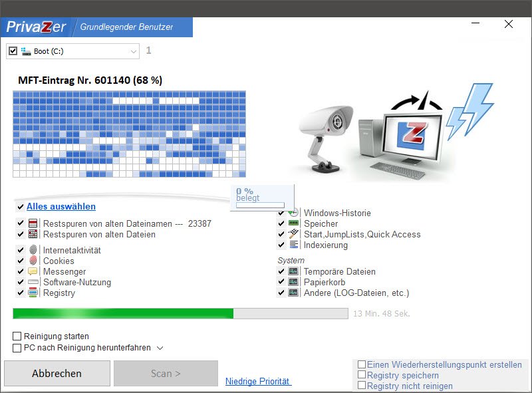Viewport: 532px width, 393px height.
Task: Expand the shutdown options chevron
Action: 160,348
